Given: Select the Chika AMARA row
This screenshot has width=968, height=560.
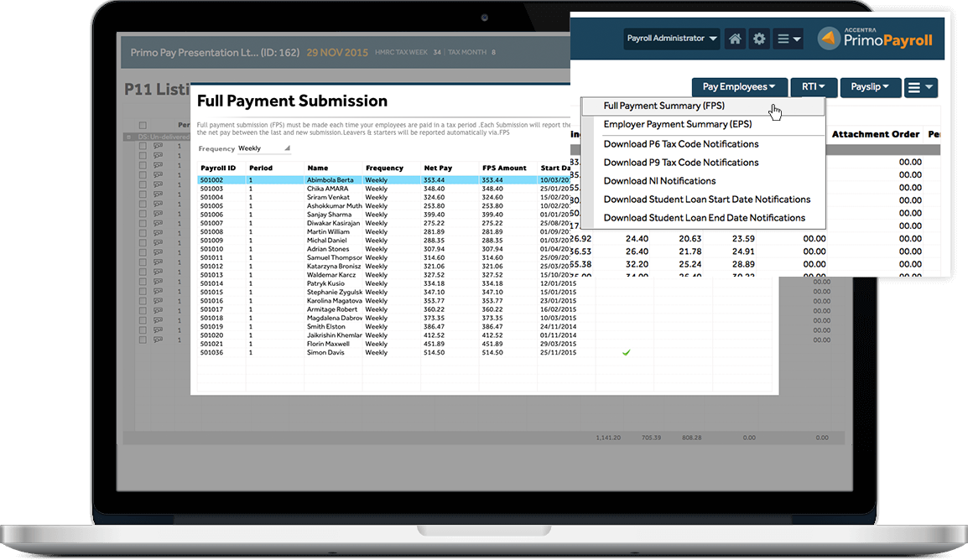Looking at the screenshot, I should (383, 189).
